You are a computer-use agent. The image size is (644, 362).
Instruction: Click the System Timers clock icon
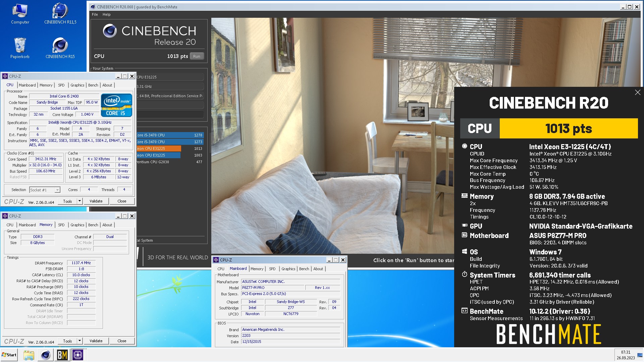(x=465, y=274)
